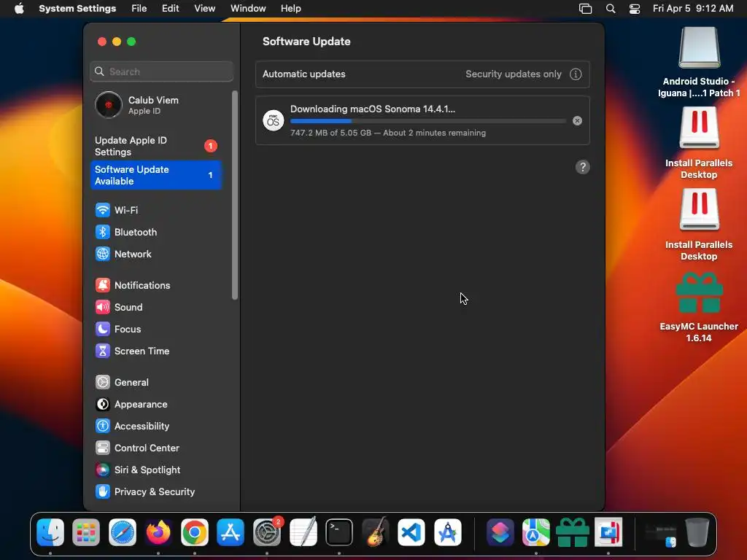Open the File menu

pyautogui.click(x=139, y=9)
